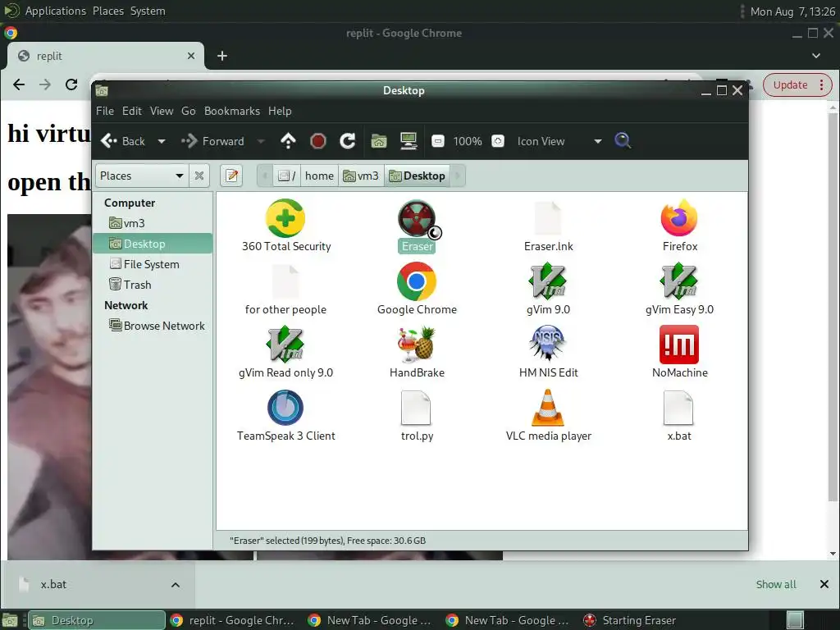Close the replit Chrome tab

pos(191,56)
